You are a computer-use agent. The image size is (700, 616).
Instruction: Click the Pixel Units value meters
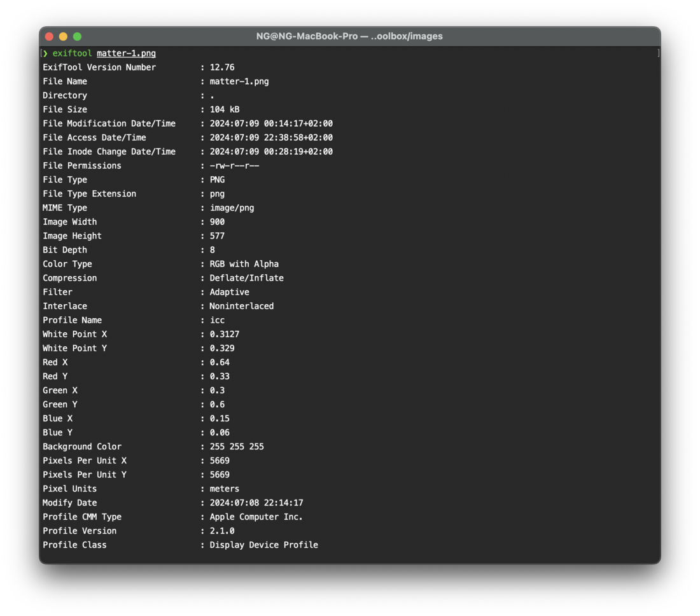[x=225, y=489]
